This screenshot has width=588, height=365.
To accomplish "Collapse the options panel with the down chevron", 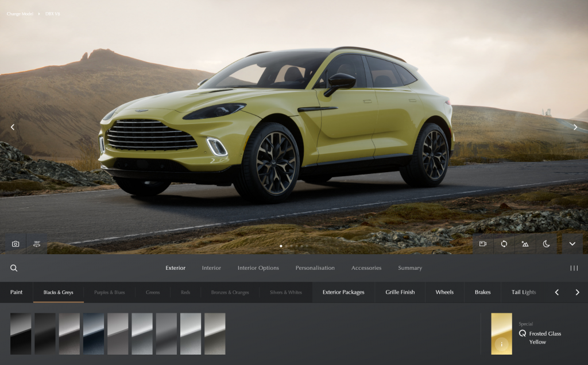I will click(572, 243).
